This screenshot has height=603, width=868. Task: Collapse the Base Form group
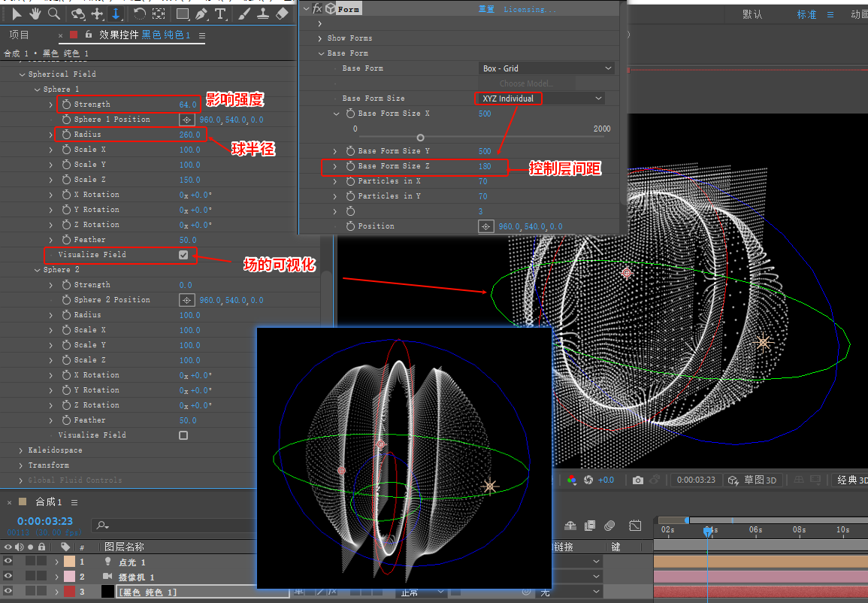coord(321,53)
